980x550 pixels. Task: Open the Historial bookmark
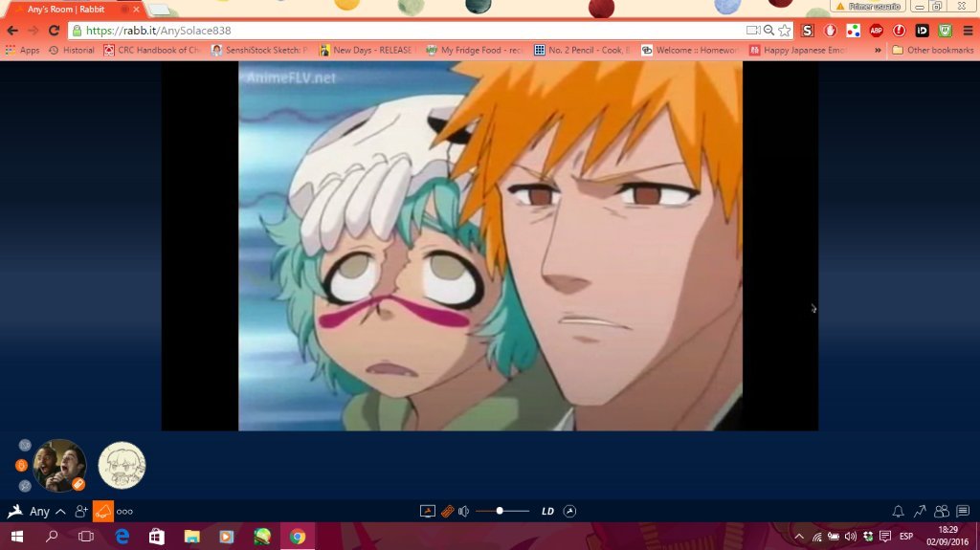click(x=71, y=50)
